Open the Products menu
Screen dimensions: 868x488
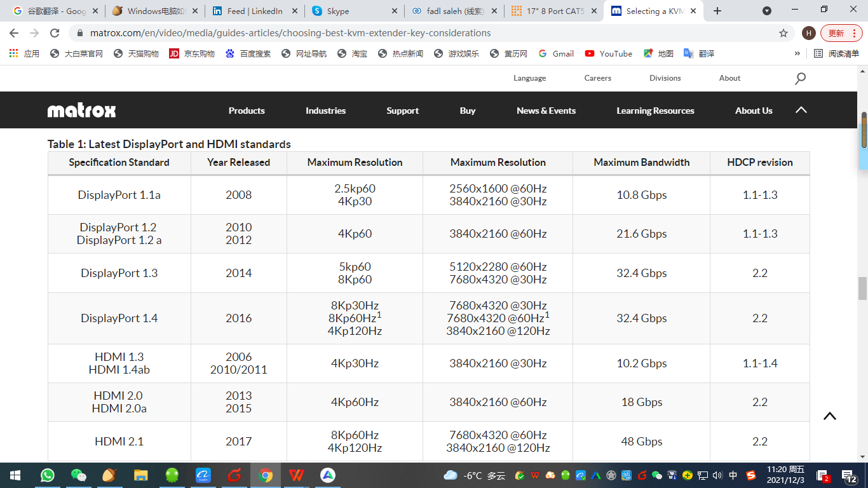pyautogui.click(x=247, y=111)
